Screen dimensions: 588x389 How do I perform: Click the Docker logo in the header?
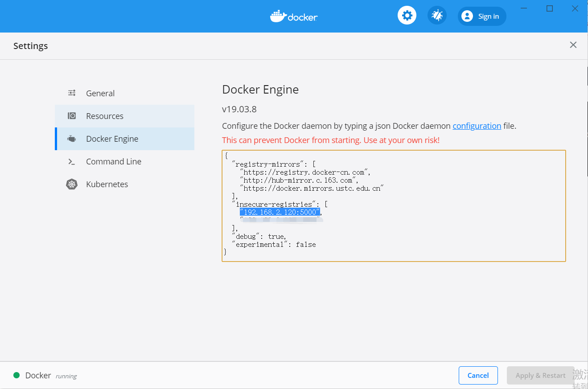(x=293, y=16)
